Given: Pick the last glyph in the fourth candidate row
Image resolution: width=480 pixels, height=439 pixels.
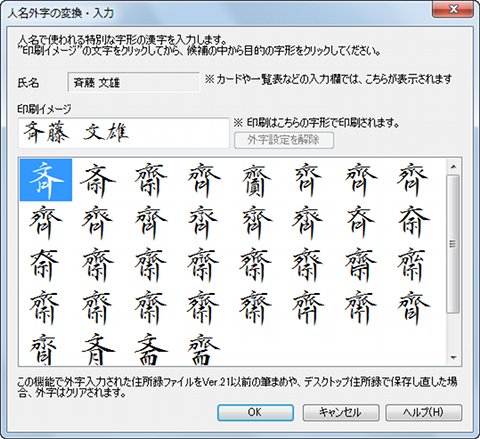Looking at the screenshot, I should (x=413, y=307).
